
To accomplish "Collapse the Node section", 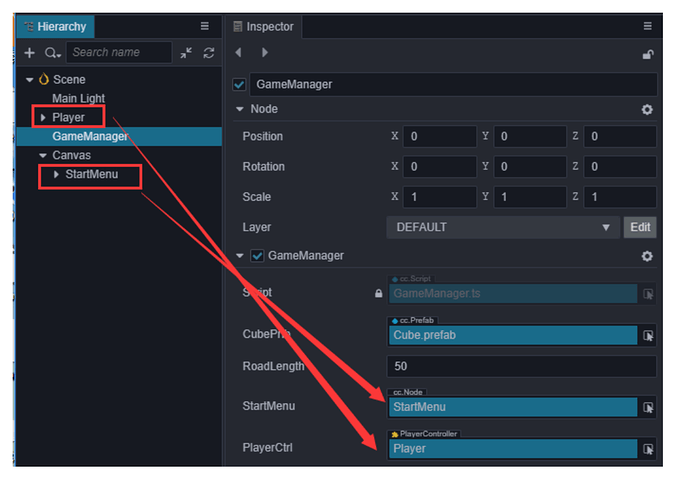I will 240,109.
